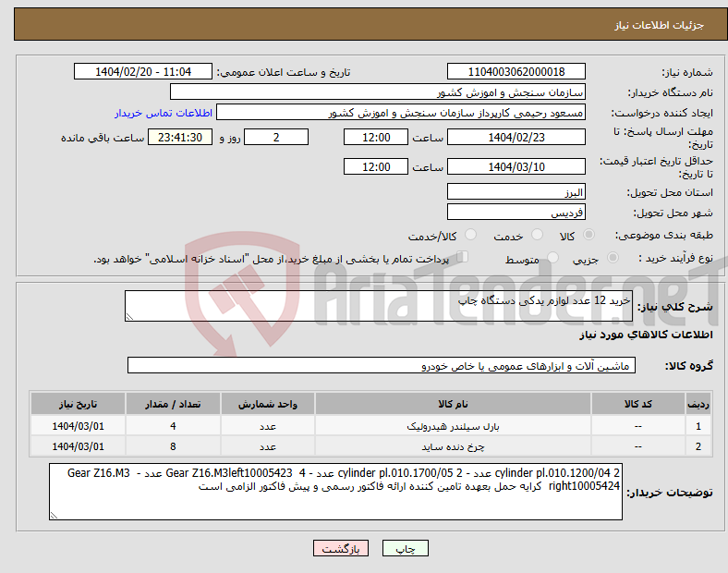The width and height of the screenshot is (728, 573).
Task: Click the اطلاعات کالاهای مورد نیاز heading
Action: point(647,335)
